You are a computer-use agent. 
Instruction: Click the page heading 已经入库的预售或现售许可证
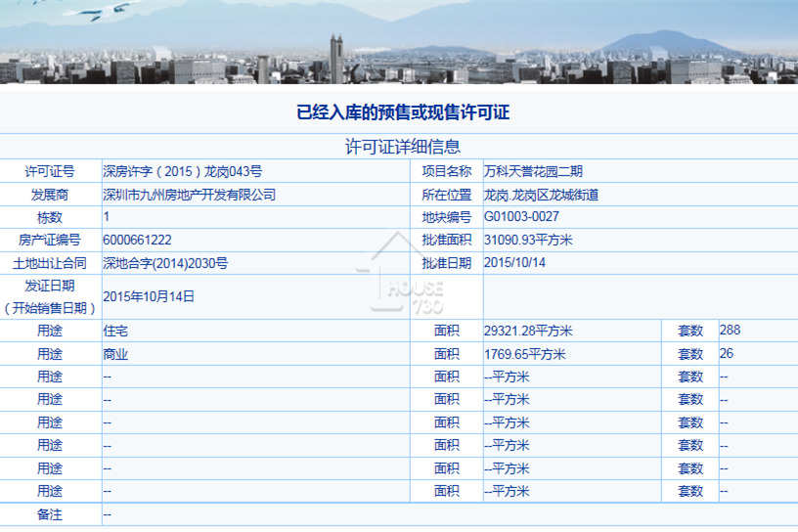pos(403,112)
